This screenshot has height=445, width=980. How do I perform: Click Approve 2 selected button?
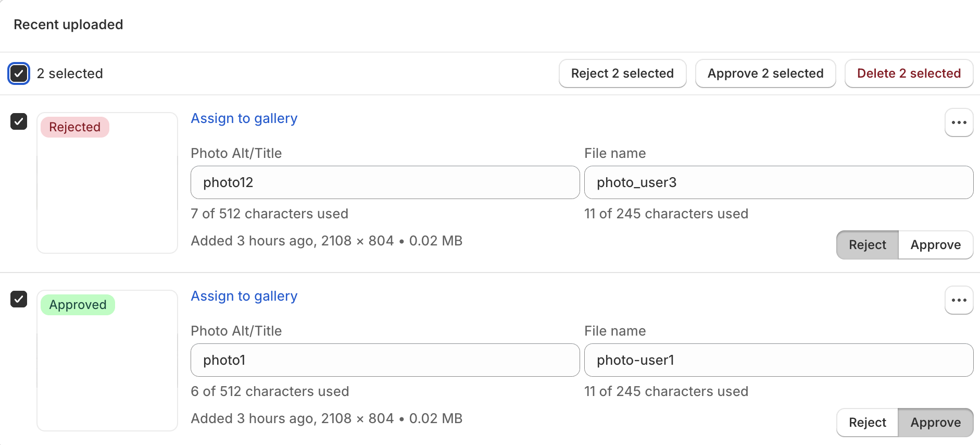pyautogui.click(x=765, y=73)
